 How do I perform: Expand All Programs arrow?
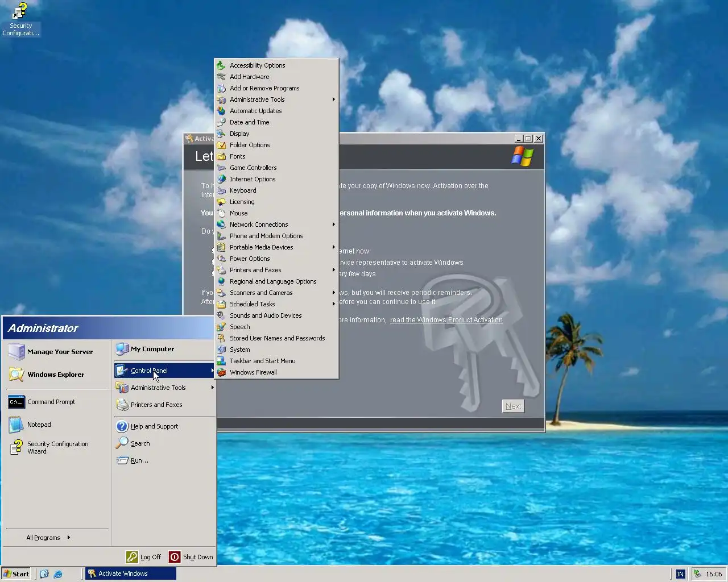tap(68, 537)
